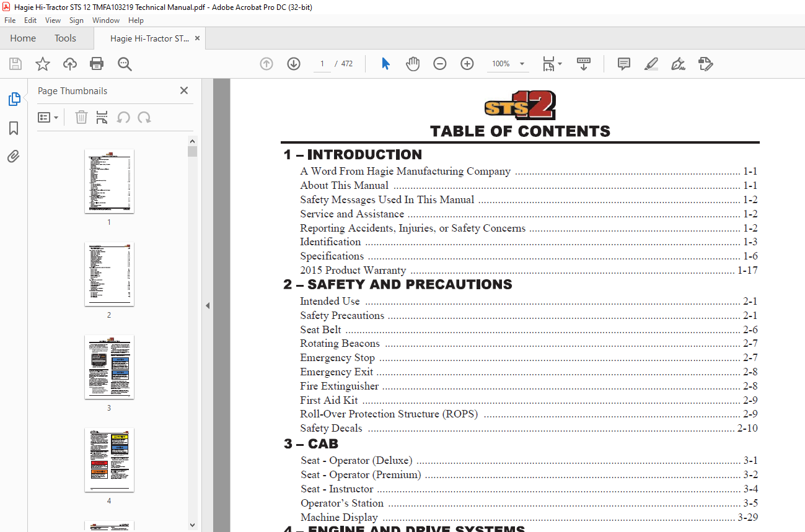Open the File menu
Viewport: 805px width, 532px height.
pyautogui.click(x=10, y=20)
